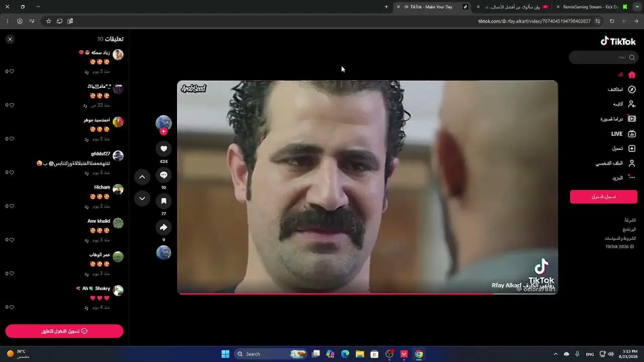Click the log in to comment button

click(x=64, y=331)
